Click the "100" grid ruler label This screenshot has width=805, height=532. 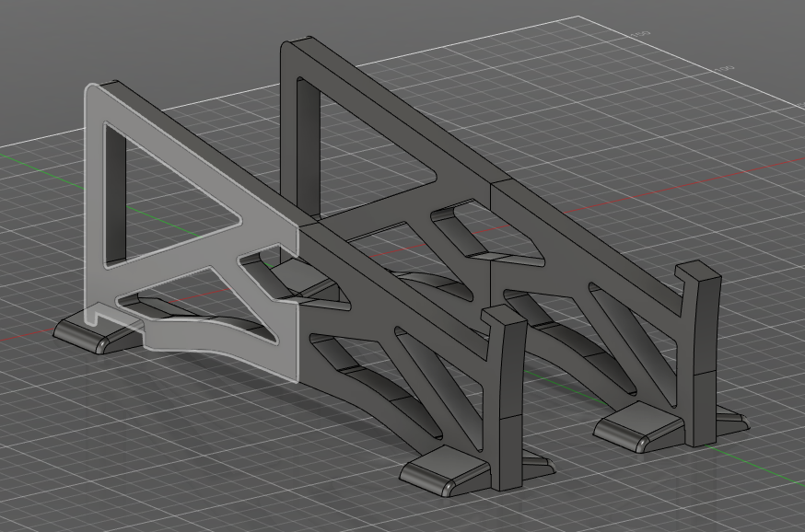pos(724,69)
